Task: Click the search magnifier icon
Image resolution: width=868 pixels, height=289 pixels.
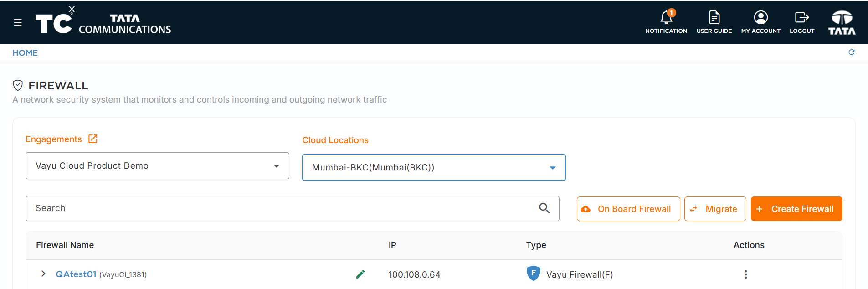Action: (x=544, y=208)
